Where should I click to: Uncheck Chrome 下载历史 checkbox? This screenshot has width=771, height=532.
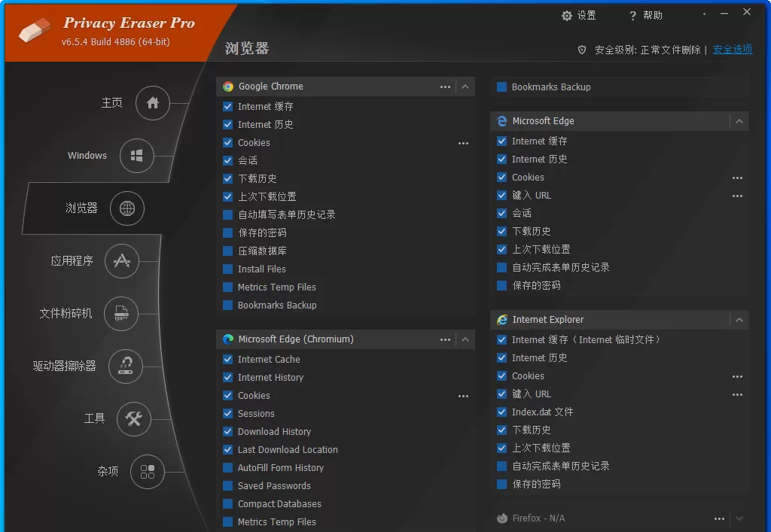click(227, 178)
